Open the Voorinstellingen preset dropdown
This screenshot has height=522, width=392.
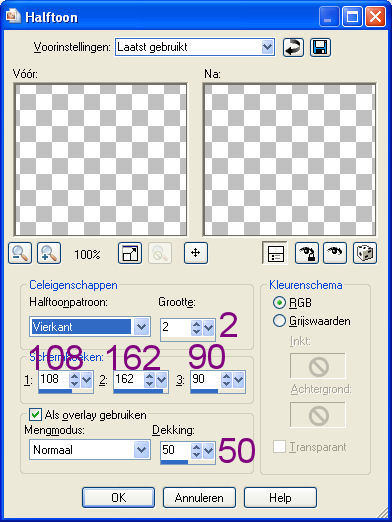[x=268, y=47]
